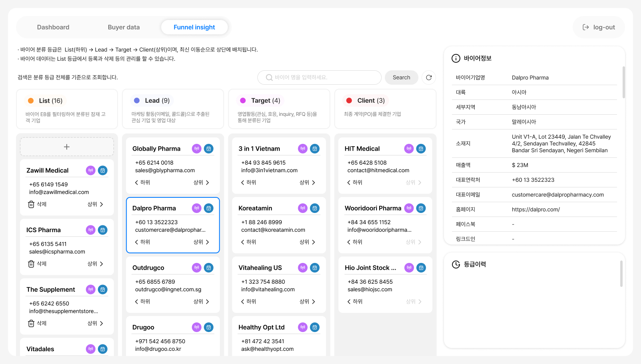Select the Funnel insight tab

(194, 27)
